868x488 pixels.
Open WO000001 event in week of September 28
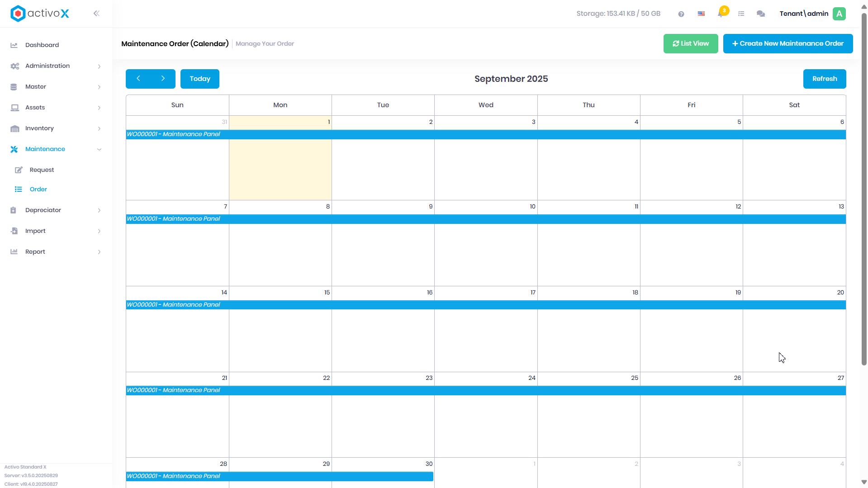[280, 476]
